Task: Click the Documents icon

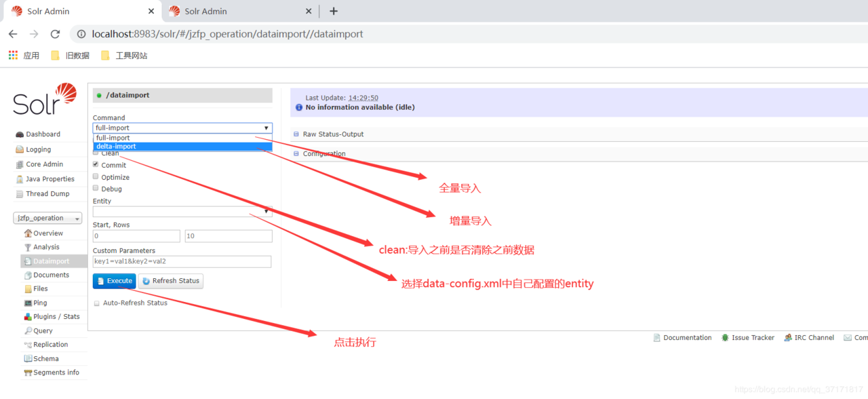Action: pos(28,275)
